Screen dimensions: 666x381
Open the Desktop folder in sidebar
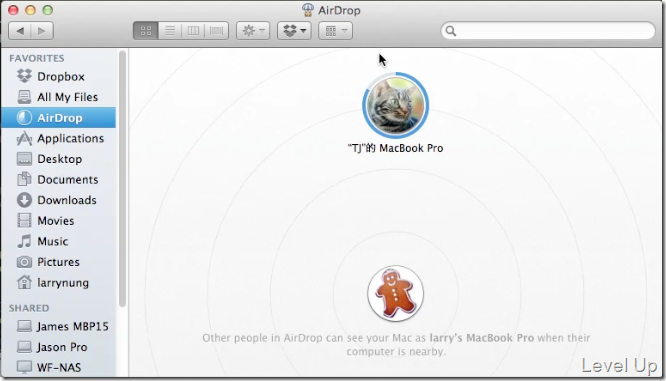(58, 159)
